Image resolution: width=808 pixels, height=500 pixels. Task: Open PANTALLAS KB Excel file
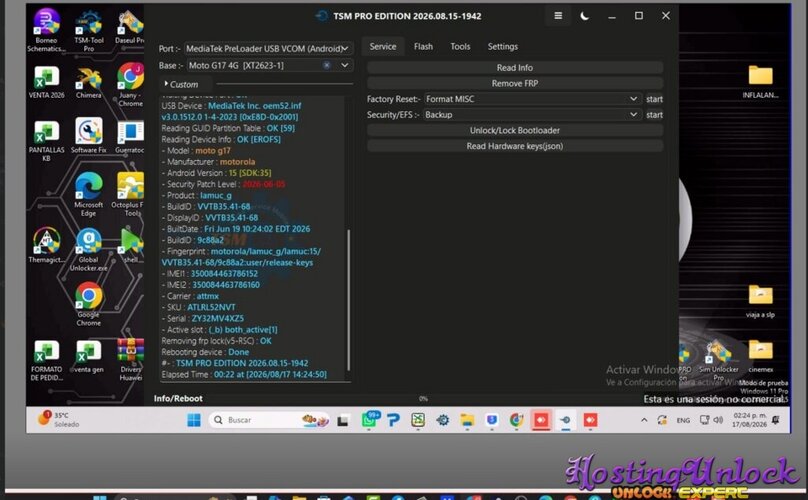[x=46, y=140]
